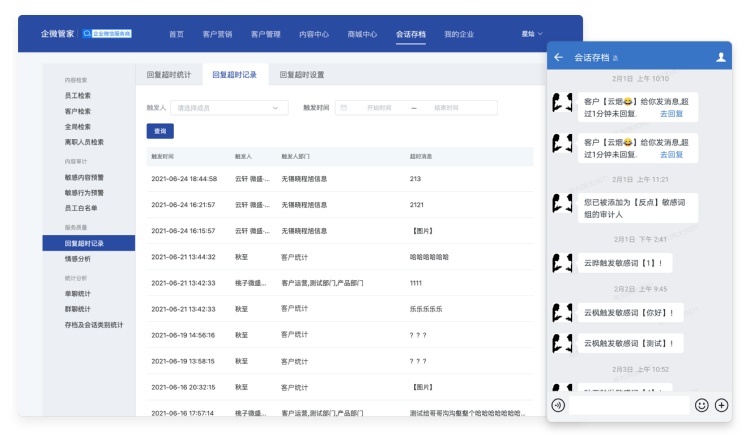Viewport: 750px width, 440px height.
Task: Click the back arrow in chat header
Action: (558, 58)
